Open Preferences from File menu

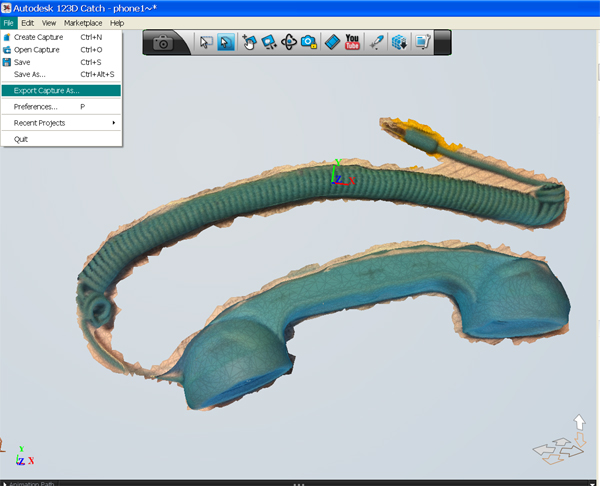click(x=36, y=106)
